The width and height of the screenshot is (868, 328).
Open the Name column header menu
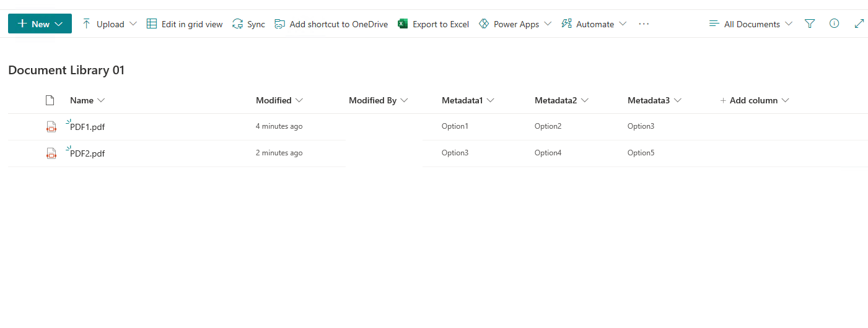(87, 100)
